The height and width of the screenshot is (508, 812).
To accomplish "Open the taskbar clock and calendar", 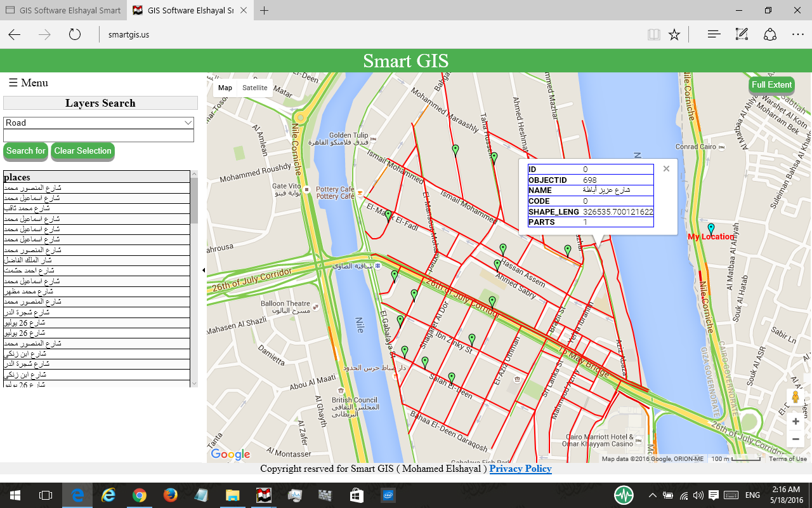I will (x=787, y=495).
